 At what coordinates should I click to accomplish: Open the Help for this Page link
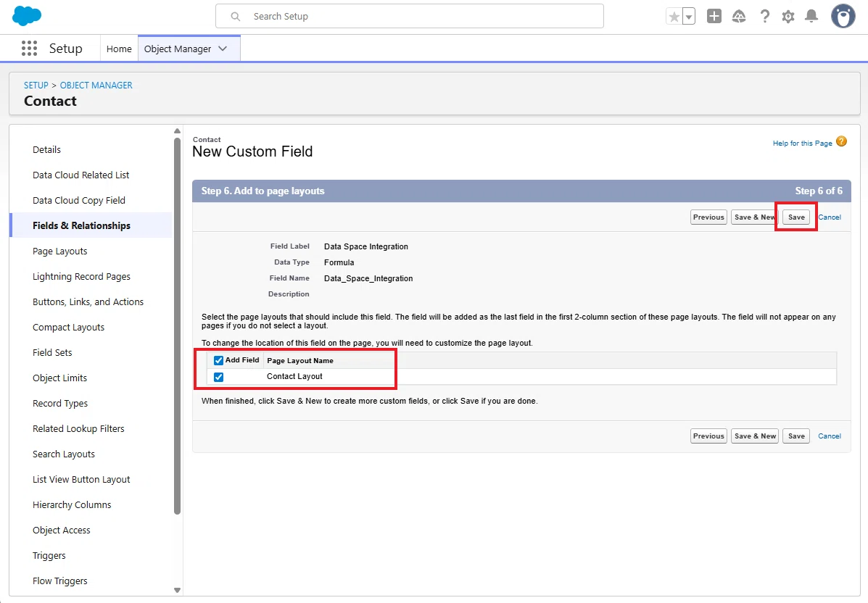802,144
